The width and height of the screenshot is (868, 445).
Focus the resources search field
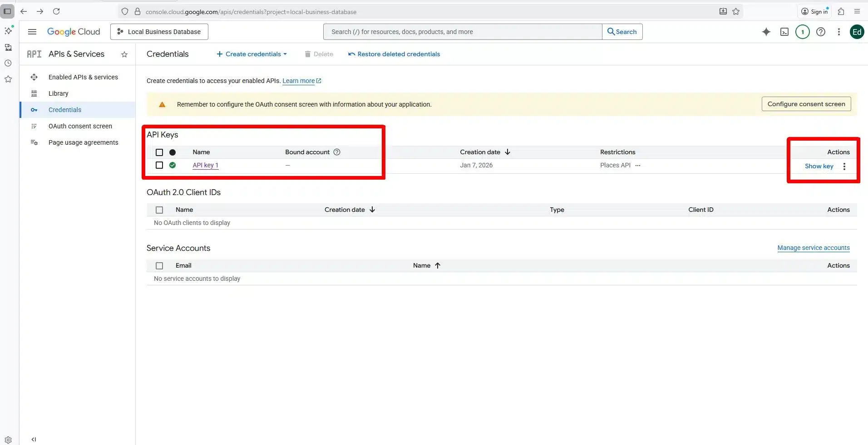463,32
